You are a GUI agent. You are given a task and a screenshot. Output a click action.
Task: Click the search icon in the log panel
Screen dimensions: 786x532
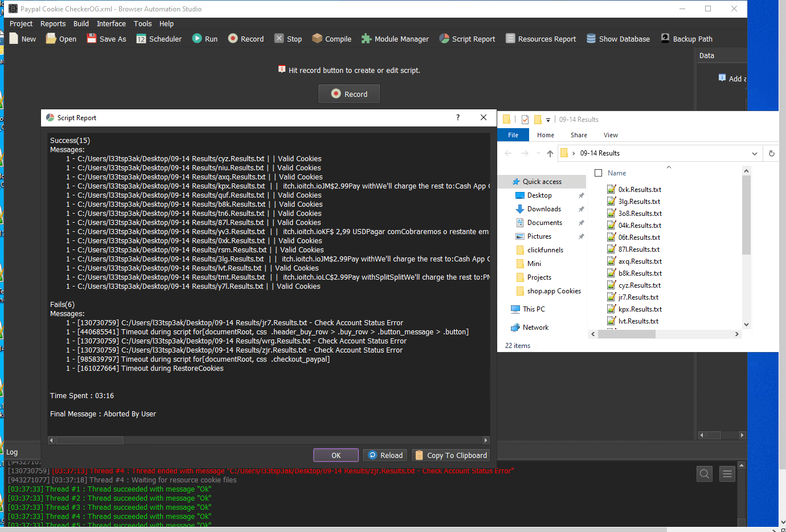click(x=705, y=474)
